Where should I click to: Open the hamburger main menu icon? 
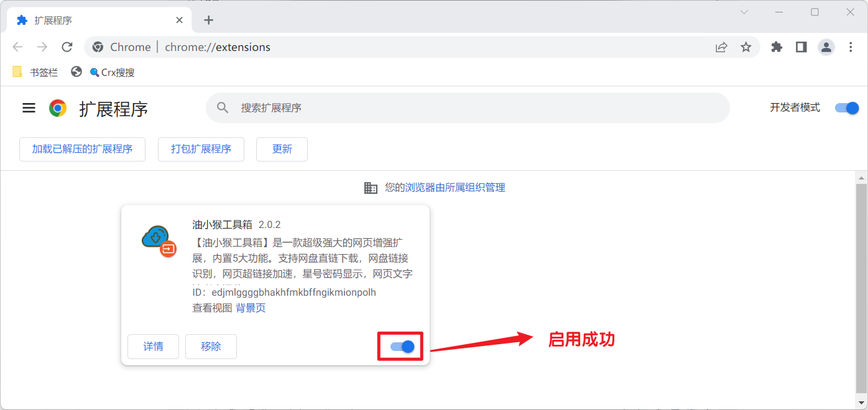pos(29,108)
